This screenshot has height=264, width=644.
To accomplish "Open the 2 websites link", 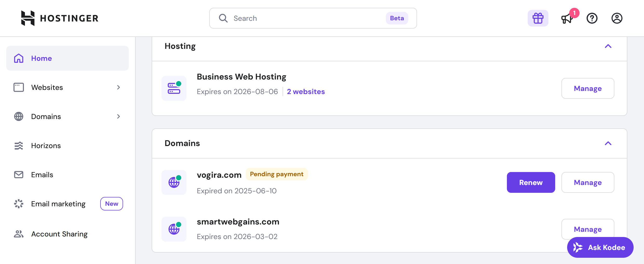I will pos(306,91).
